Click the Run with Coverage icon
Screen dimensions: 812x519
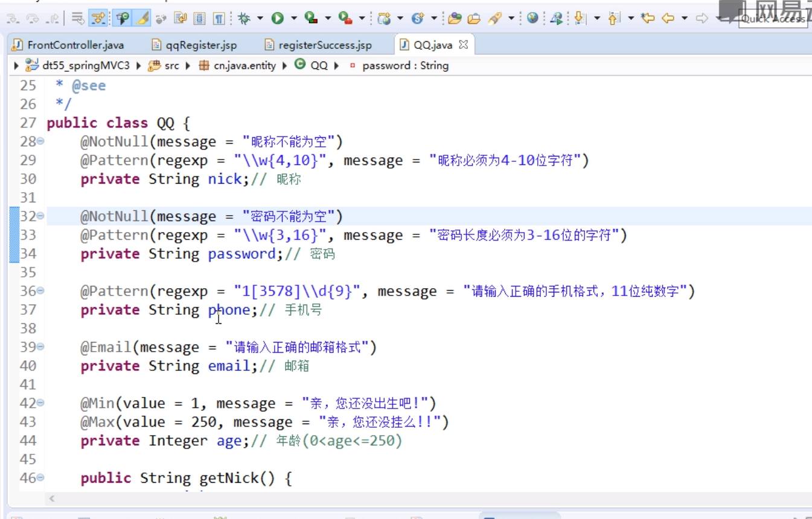point(312,19)
